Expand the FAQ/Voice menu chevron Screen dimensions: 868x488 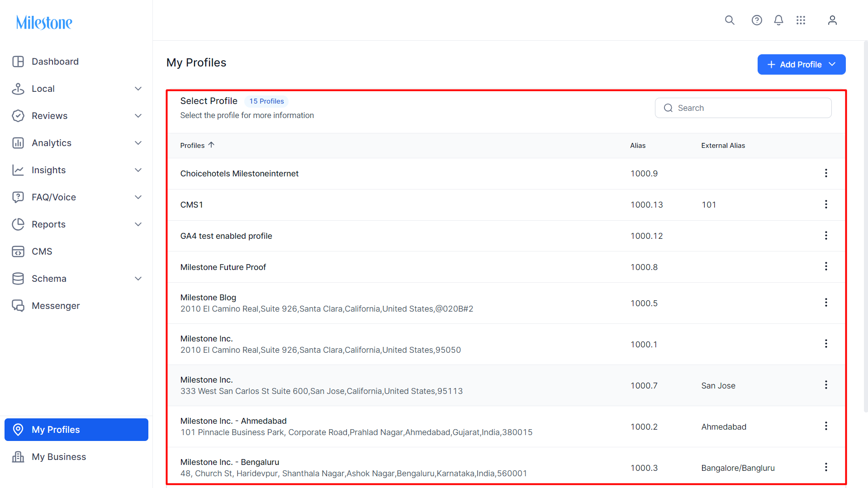138,197
